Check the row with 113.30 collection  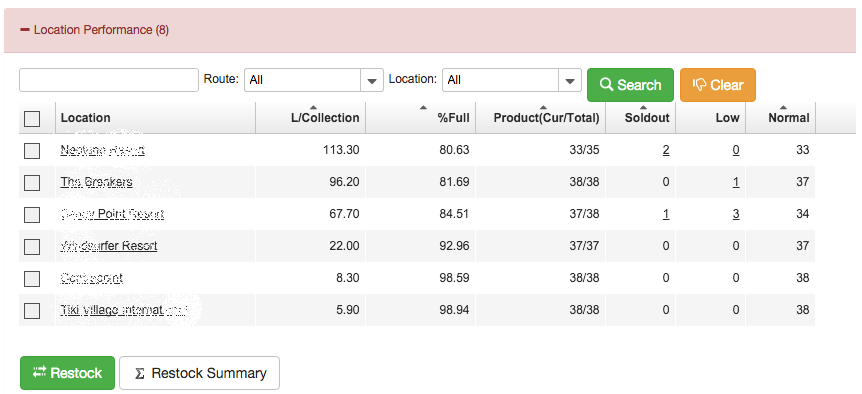[32, 151]
